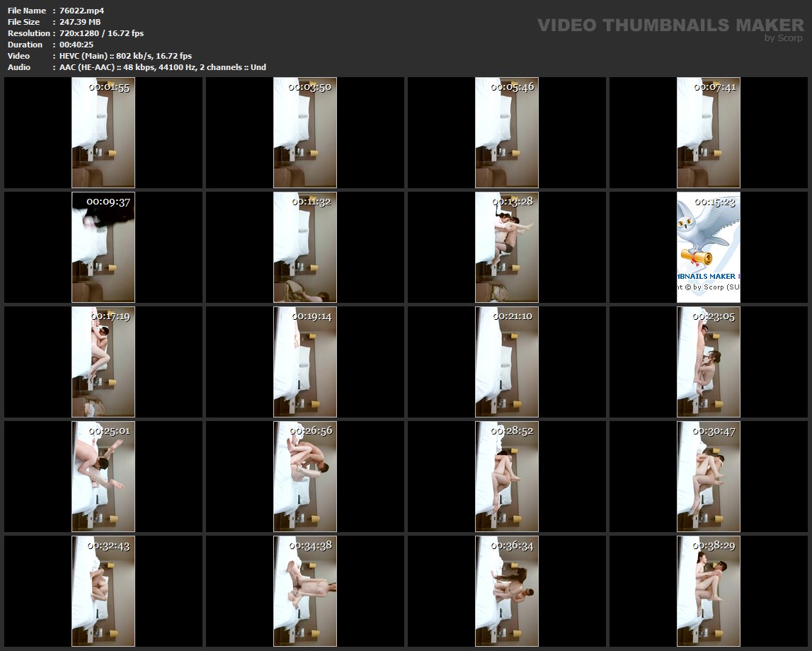Screen dimensions: 812x651
Task: Click the thumbnail timestamped 00:01:55
Action: (x=103, y=132)
